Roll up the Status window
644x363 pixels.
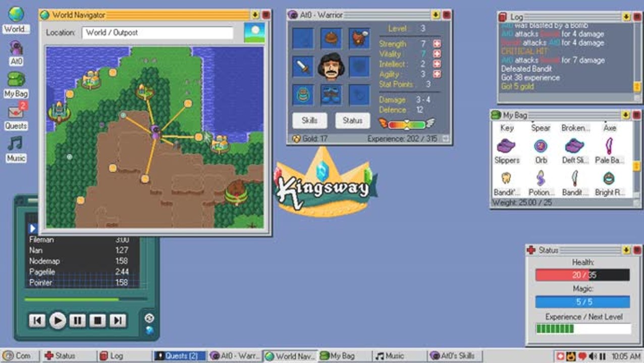click(626, 250)
